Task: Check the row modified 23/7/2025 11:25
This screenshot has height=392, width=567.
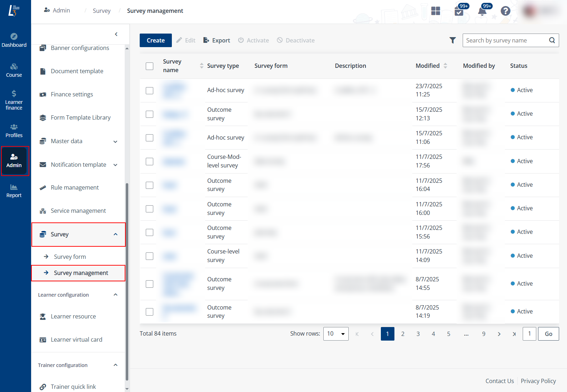Action: [149, 91]
